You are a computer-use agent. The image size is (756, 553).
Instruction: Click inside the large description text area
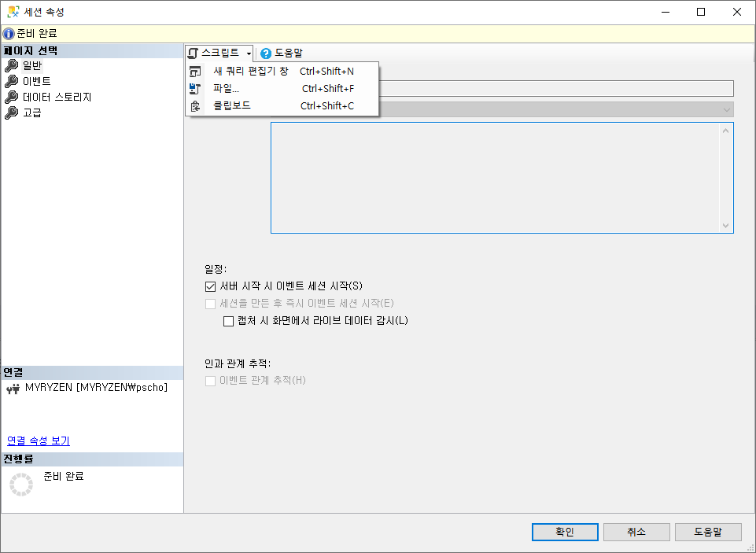[495, 178]
